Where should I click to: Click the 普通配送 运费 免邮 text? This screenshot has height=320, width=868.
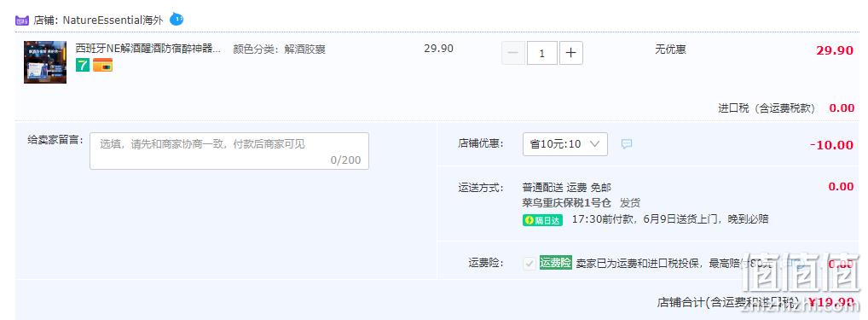(566, 187)
